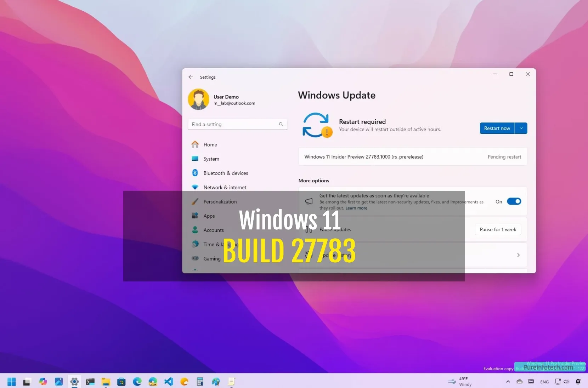Launch Microsoft Store from taskbar
The height and width of the screenshot is (388, 588).
click(121, 382)
